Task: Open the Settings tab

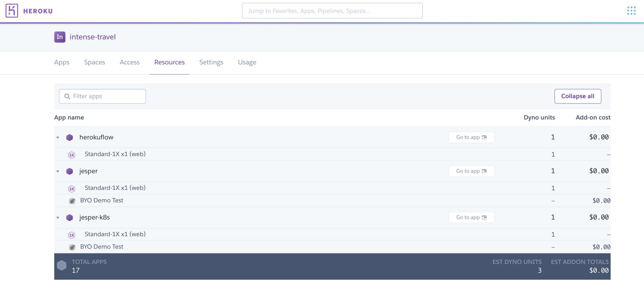Action: point(211,62)
